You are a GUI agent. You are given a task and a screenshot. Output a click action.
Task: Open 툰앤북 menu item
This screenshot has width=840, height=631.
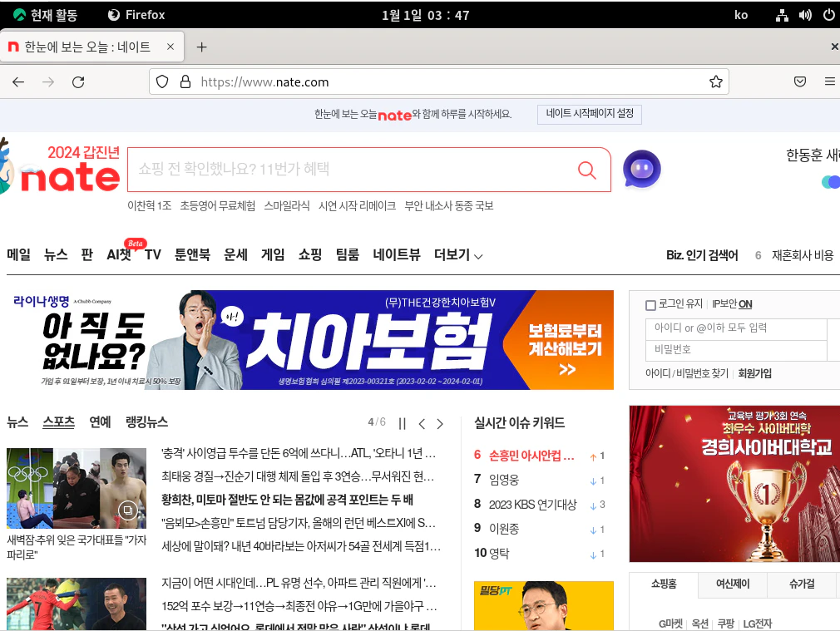192,255
